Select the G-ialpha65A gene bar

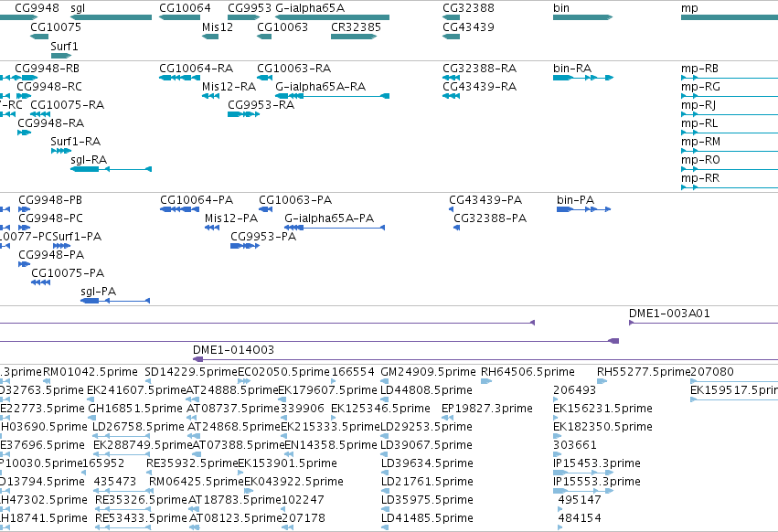point(333,17)
